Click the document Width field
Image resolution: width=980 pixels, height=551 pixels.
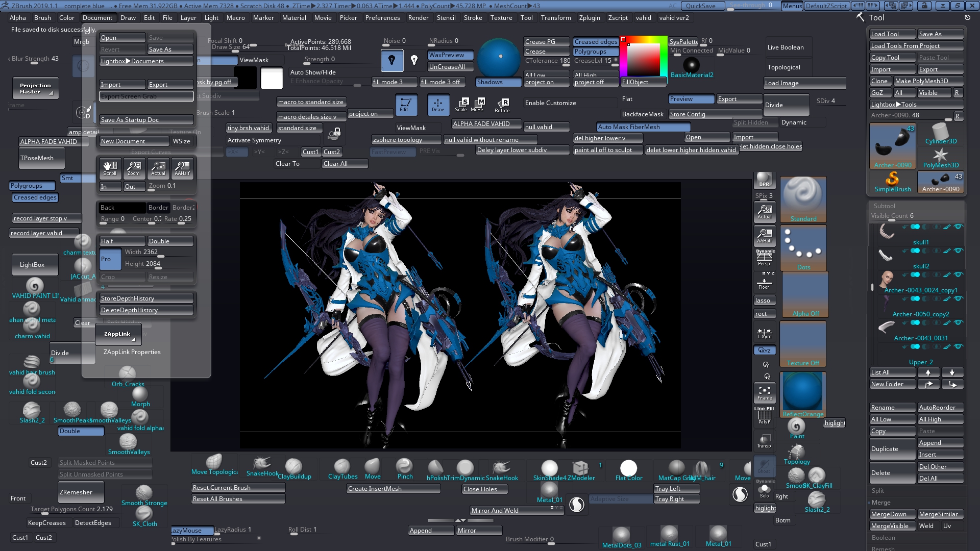click(158, 253)
